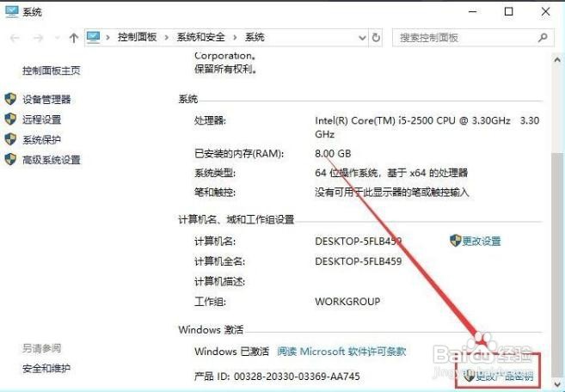Image resolution: width=565 pixels, height=392 pixels.
Task: Open the address bar history dropdown
Action: (362, 38)
